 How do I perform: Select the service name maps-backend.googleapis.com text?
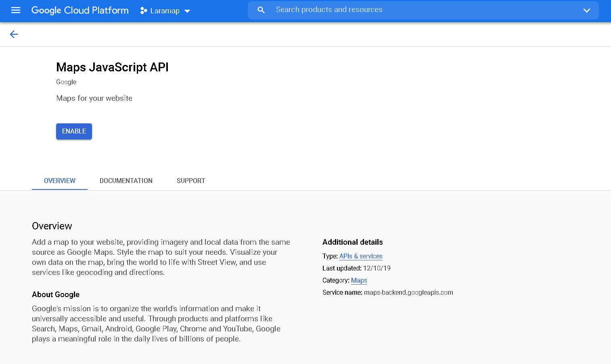[x=408, y=292]
